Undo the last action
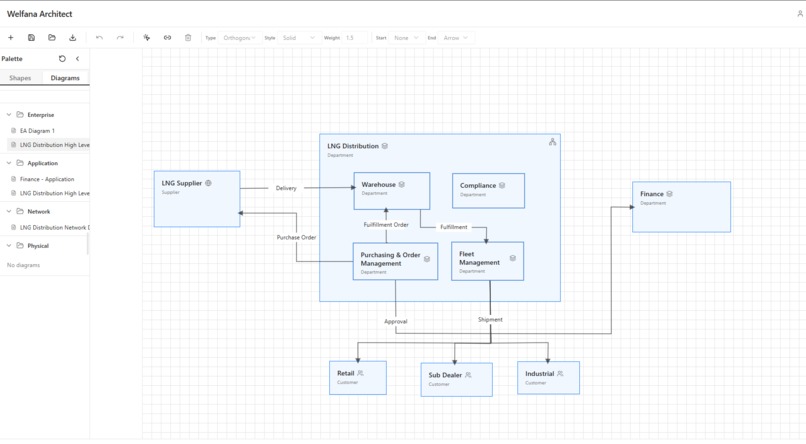The image size is (806, 444). (x=99, y=38)
